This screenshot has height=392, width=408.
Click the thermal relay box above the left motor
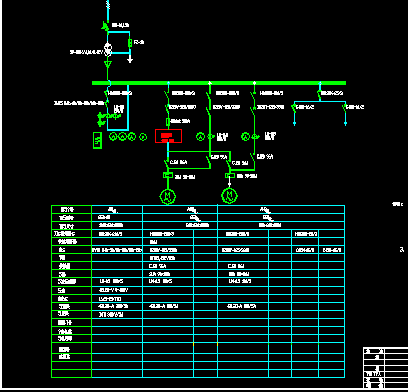(x=168, y=175)
